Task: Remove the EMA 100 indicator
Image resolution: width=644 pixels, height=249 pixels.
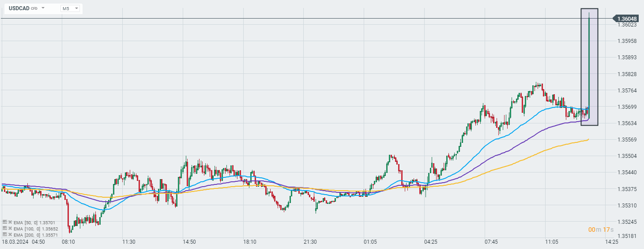Action: [x=10, y=228]
